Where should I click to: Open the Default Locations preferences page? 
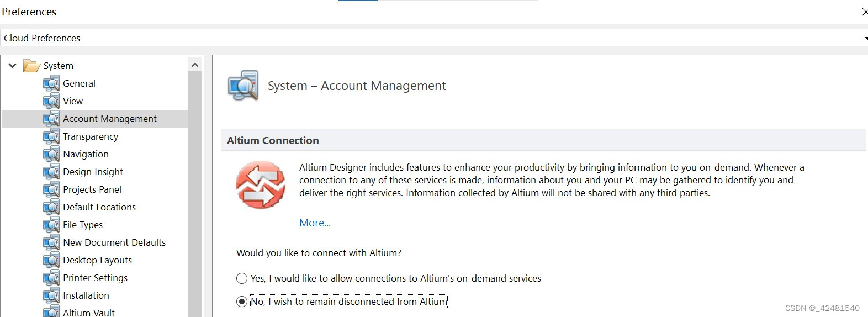tap(99, 207)
